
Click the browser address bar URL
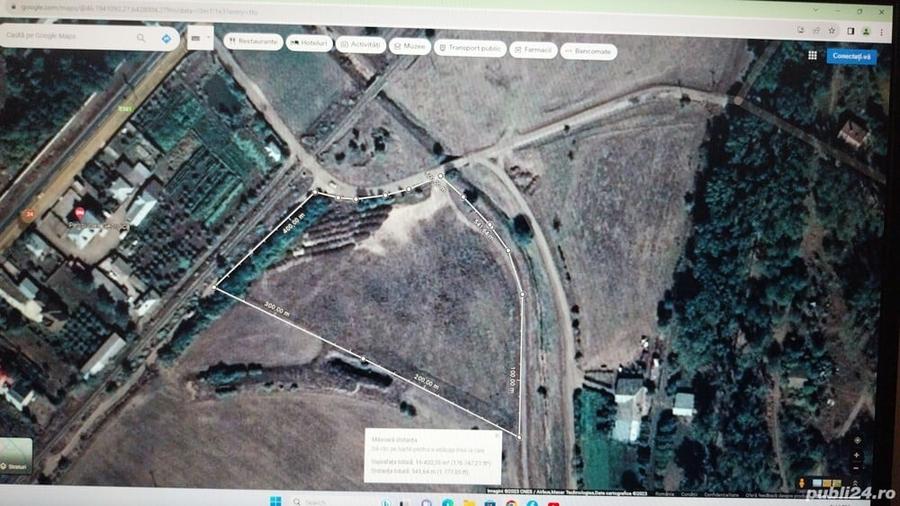pyautogui.click(x=139, y=10)
